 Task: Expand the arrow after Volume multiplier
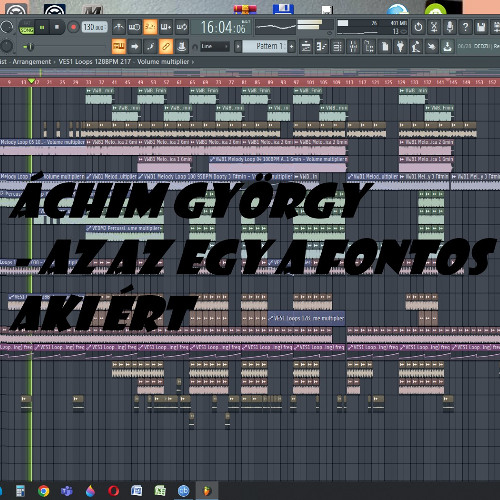click(x=193, y=62)
